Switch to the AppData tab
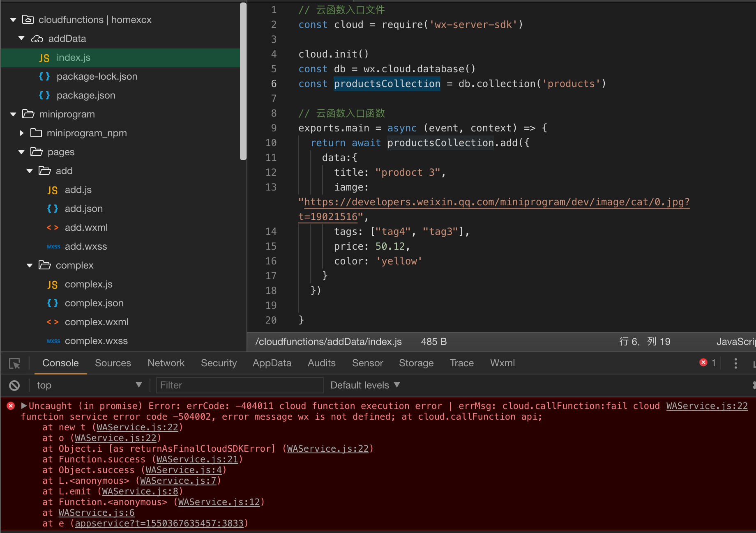Screen dimensions: 756x533 (272, 363)
